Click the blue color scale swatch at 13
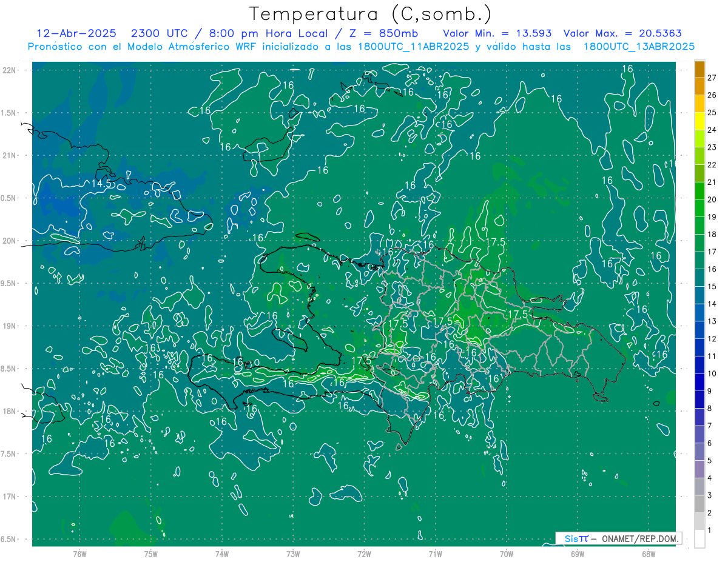This screenshot has width=728, height=562. point(699,313)
